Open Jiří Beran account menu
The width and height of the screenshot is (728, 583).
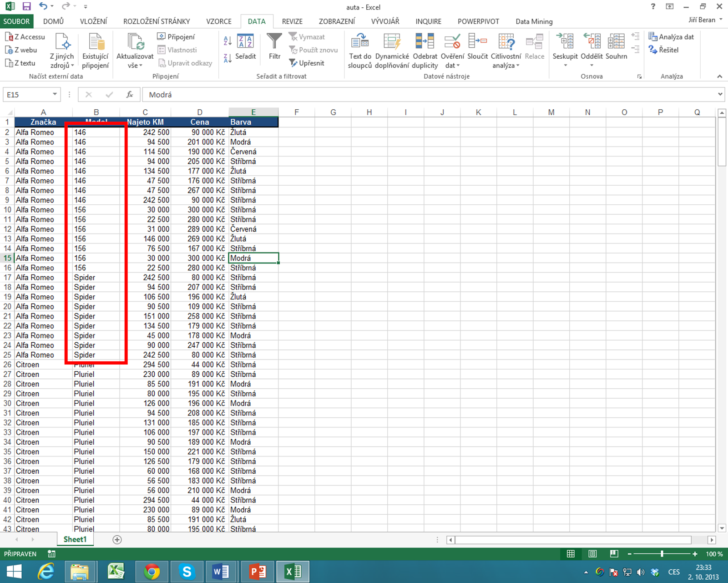[705, 20]
